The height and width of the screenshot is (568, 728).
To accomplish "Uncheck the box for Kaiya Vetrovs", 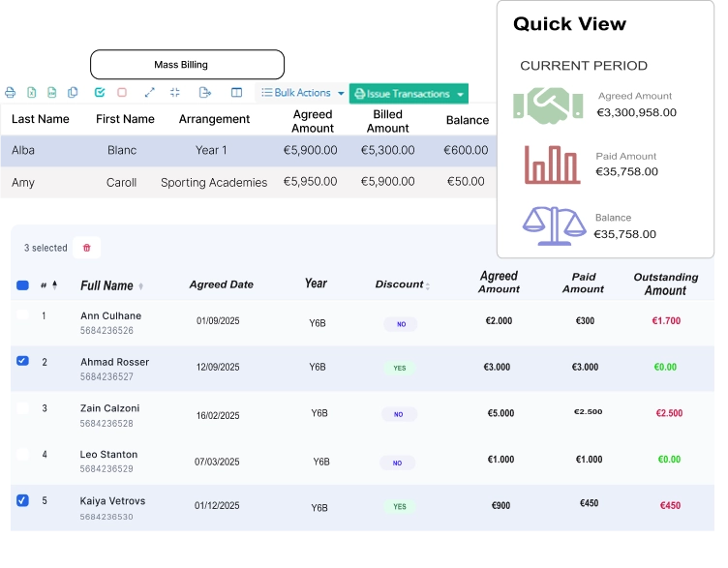I will [x=22, y=500].
